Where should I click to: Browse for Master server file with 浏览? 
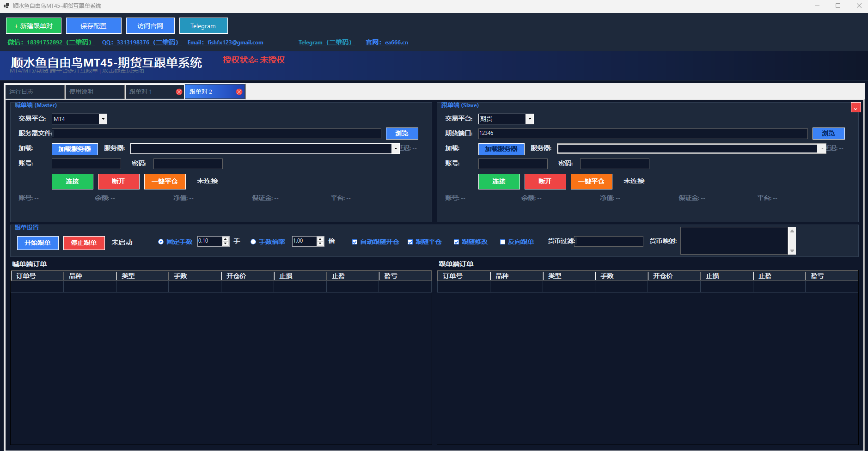click(x=402, y=134)
